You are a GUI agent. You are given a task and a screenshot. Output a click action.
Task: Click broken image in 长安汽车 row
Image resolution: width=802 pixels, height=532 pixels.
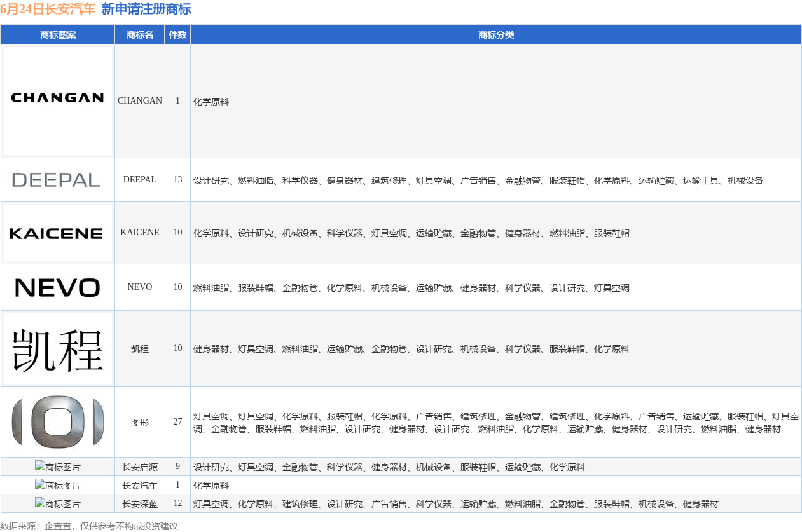[x=58, y=486]
